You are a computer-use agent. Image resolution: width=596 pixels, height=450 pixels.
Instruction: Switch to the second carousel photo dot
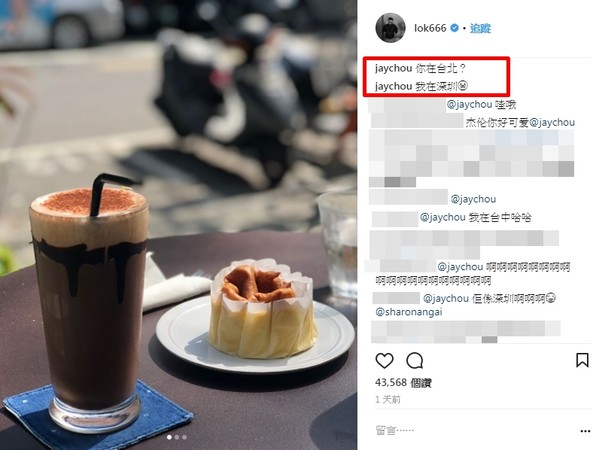click(x=177, y=437)
